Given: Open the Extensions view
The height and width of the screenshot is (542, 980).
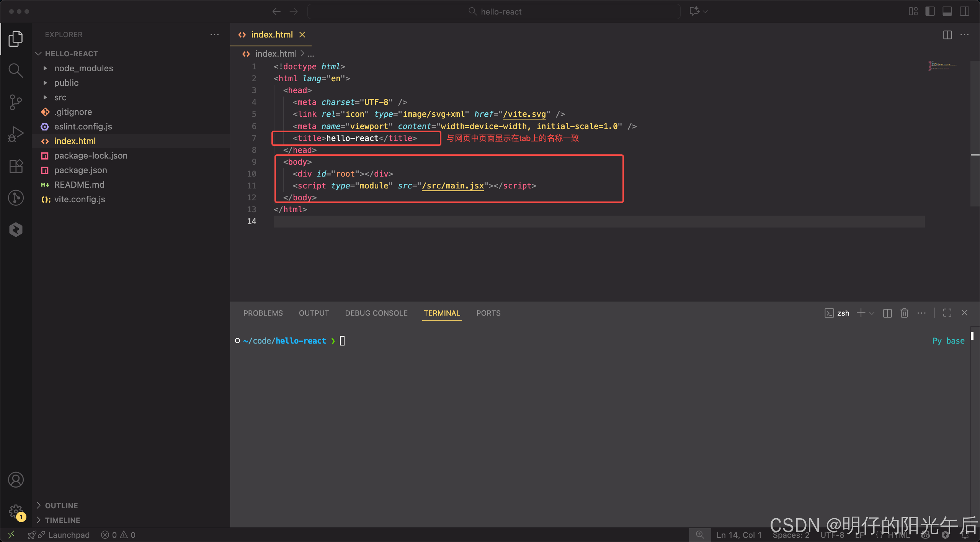Looking at the screenshot, I should point(16,166).
